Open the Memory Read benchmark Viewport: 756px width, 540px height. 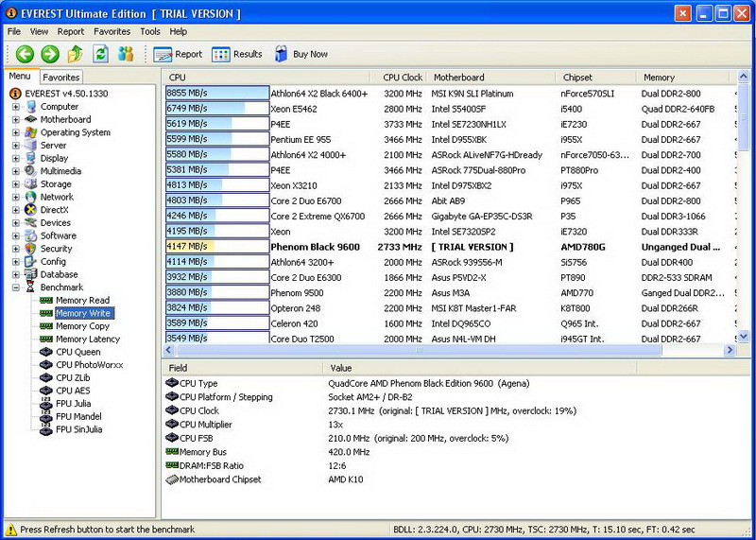tap(82, 300)
